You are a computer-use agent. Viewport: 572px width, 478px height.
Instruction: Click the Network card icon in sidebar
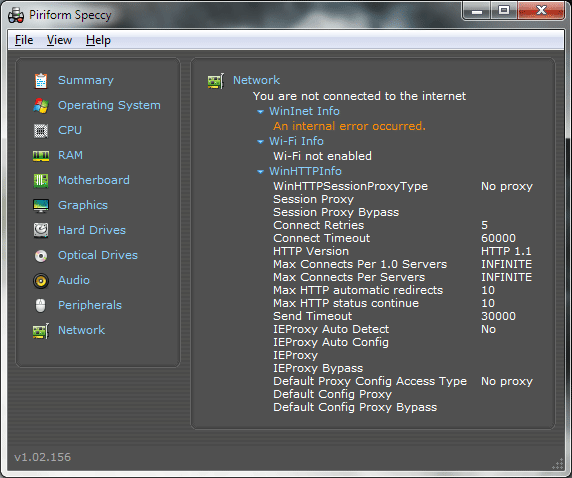41,331
